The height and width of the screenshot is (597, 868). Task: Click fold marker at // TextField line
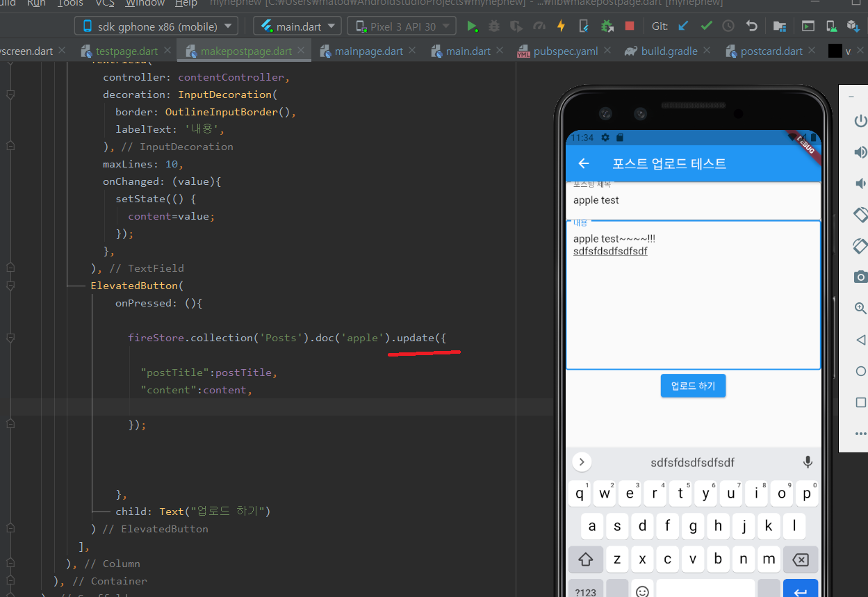pos(10,268)
